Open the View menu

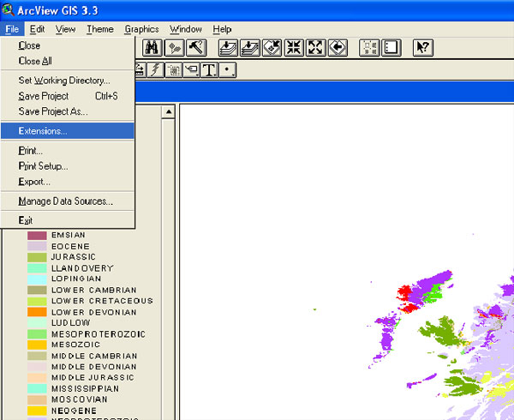tap(65, 29)
